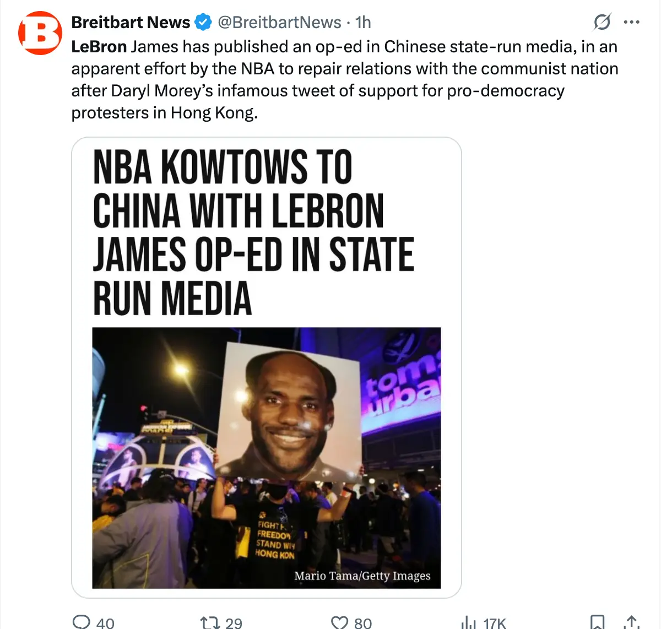
Task: Open the Grok explain post icon
Action: (602, 22)
